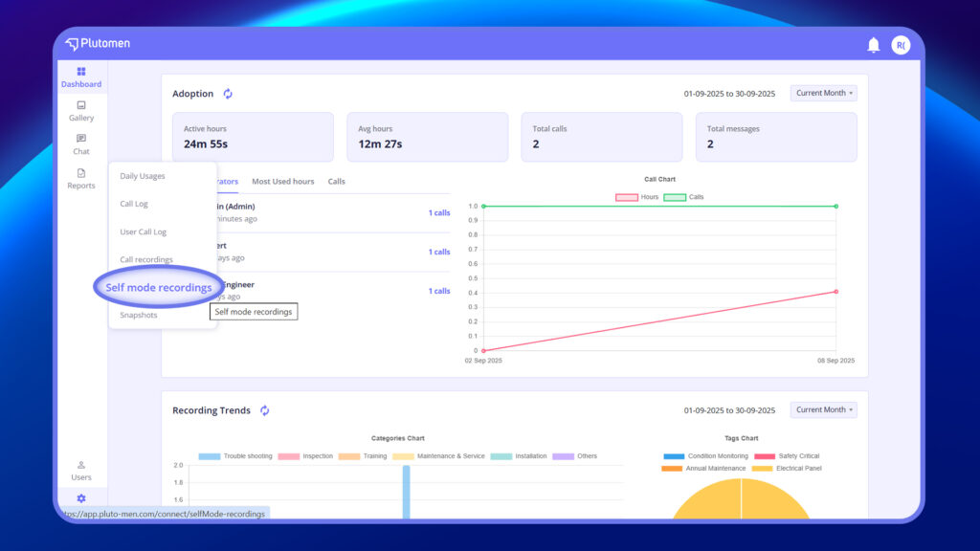Select Daily Usages from Reports menu

[x=143, y=176]
